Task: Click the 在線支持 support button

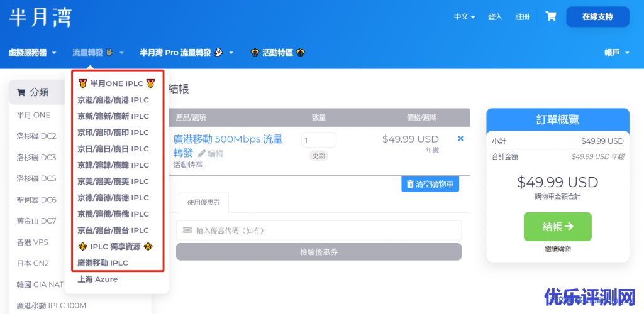Action: (597, 17)
